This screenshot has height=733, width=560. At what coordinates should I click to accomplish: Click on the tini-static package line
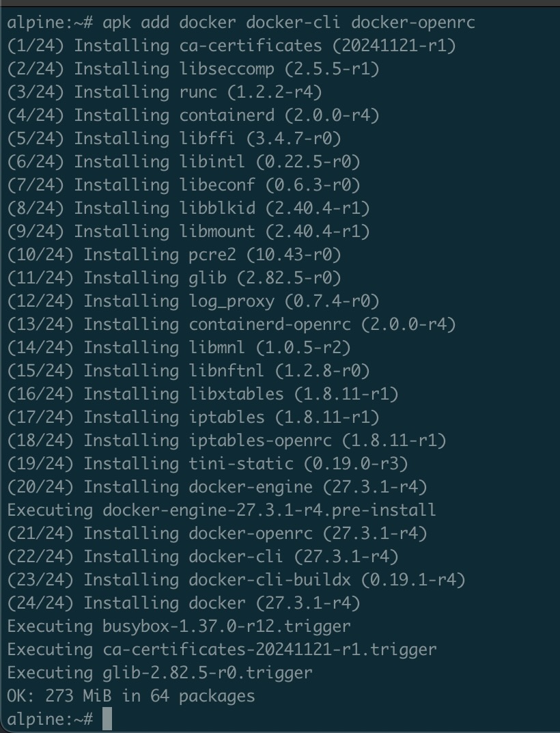click(208, 464)
